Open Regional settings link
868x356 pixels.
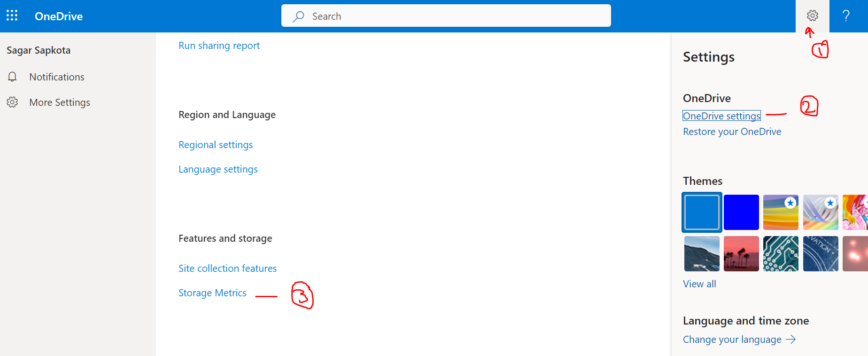pyautogui.click(x=216, y=145)
